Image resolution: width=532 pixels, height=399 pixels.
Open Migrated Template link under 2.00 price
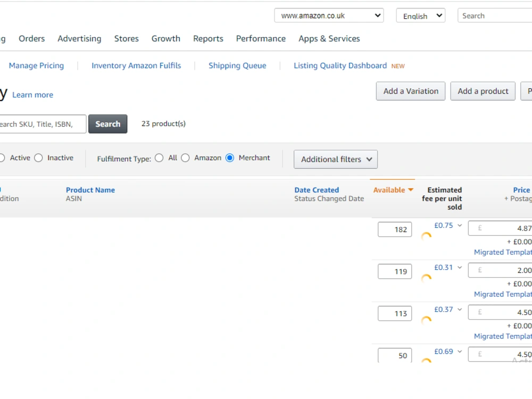[x=503, y=294]
